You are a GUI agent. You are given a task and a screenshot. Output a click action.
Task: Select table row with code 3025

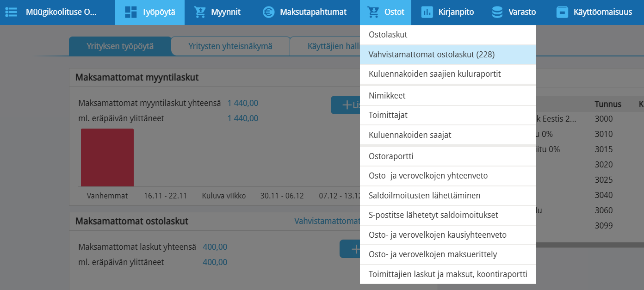pyautogui.click(x=590, y=180)
